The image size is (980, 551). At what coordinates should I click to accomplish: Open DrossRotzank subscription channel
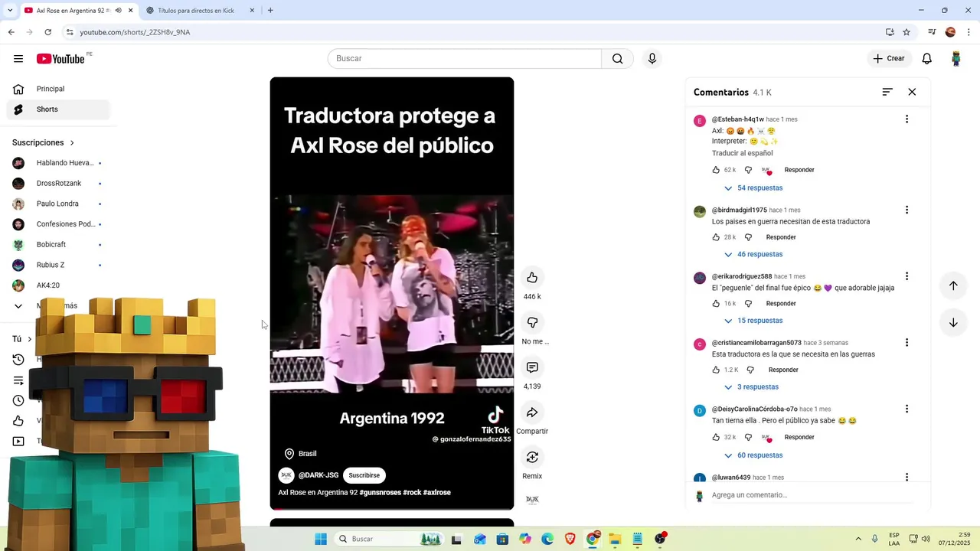pos(58,184)
